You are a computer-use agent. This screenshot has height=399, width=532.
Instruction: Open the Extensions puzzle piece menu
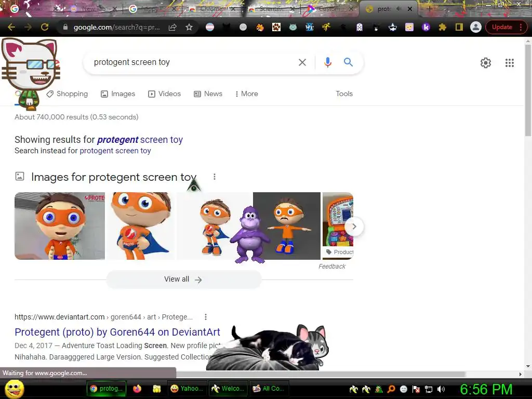(x=443, y=27)
